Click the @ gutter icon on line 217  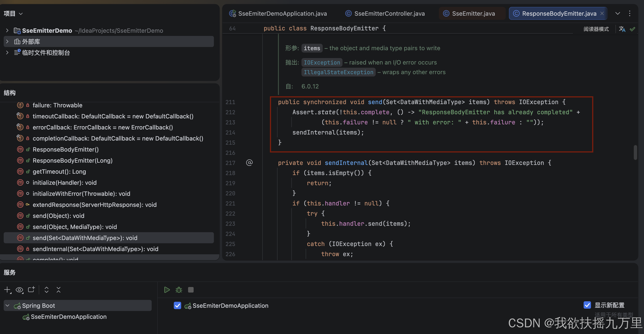[249, 163]
